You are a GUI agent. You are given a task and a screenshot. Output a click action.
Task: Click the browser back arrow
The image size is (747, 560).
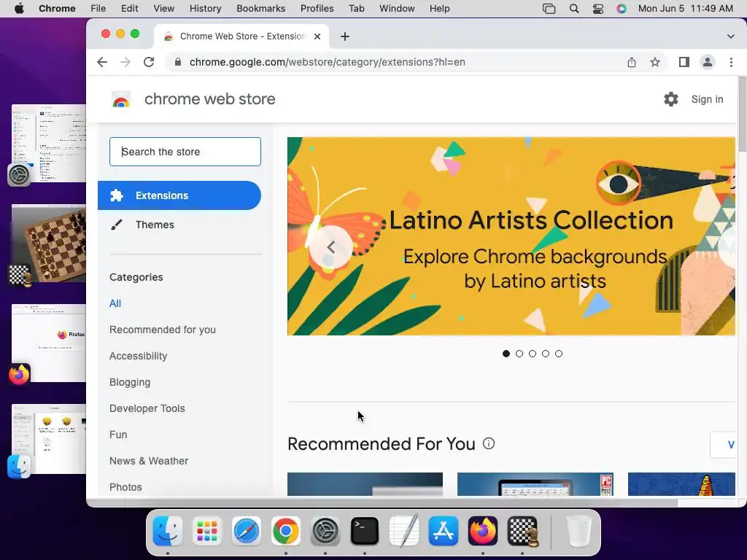click(x=102, y=63)
